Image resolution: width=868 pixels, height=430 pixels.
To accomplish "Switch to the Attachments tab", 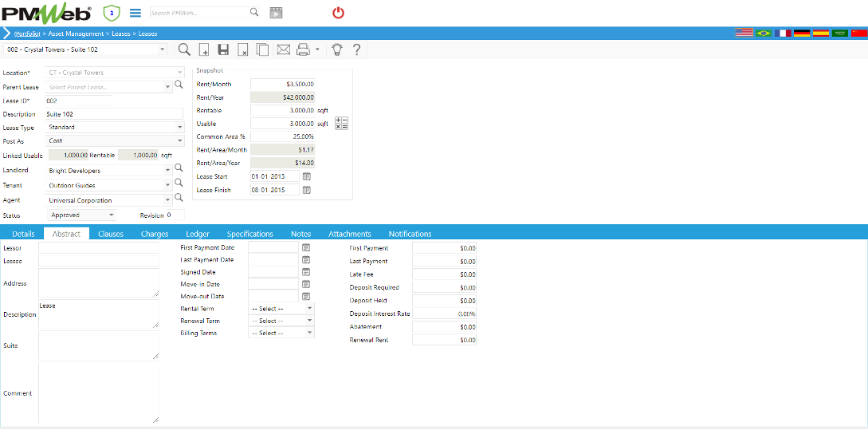I will point(350,234).
